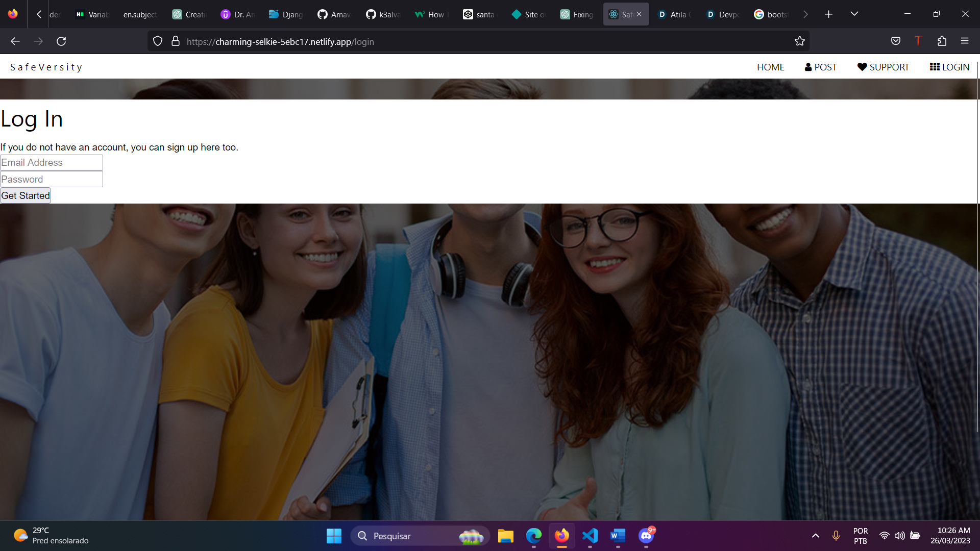Open a new browser tab

click(x=828, y=14)
